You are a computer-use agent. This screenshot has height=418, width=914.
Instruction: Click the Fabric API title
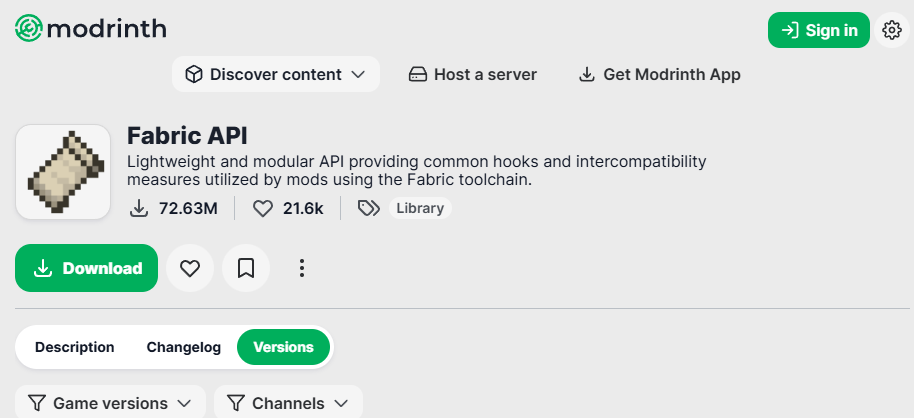[187, 136]
